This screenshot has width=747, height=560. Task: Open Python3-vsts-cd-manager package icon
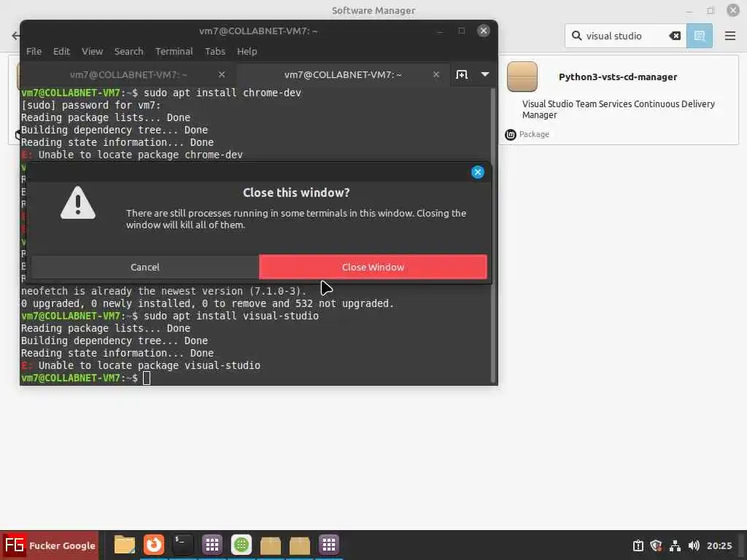(x=522, y=77)
